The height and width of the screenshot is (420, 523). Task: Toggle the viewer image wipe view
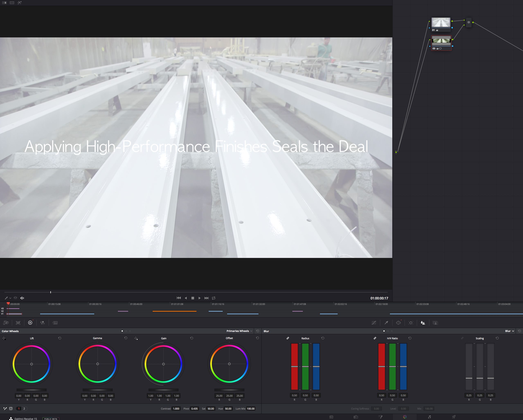click(4, 3)
